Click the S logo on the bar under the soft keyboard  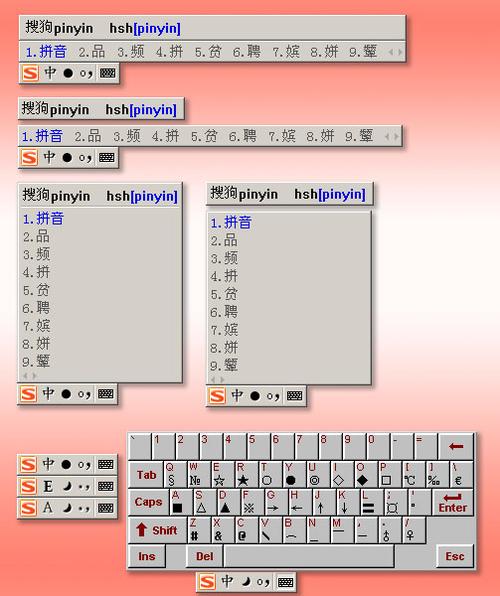207,582
